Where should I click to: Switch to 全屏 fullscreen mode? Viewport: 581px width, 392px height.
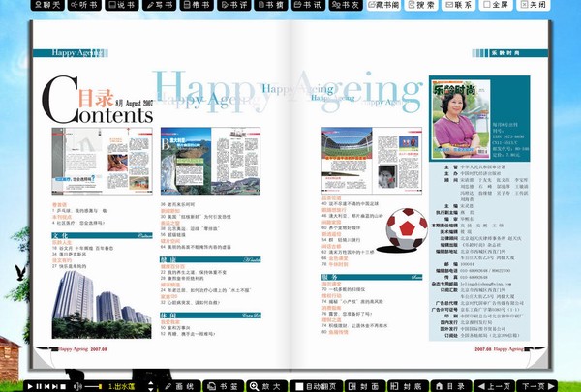click(x=496, y=5)
